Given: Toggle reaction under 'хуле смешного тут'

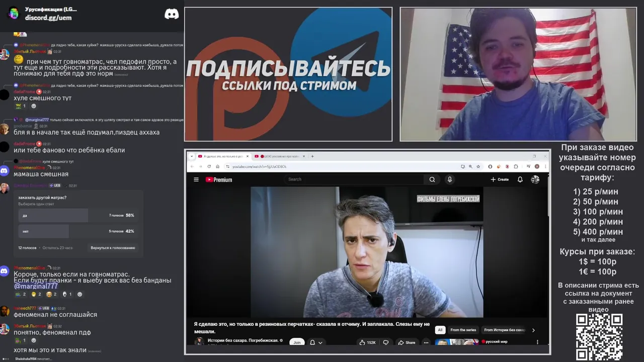Looking at the screenshot, I should tap(21, 106).
